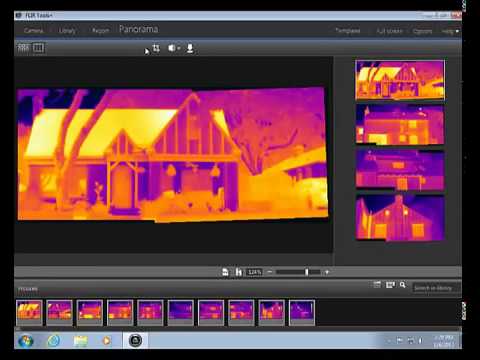Click the zoom in plus button
The width and height of the screenshot is (480, 360).
coord(327,272)
